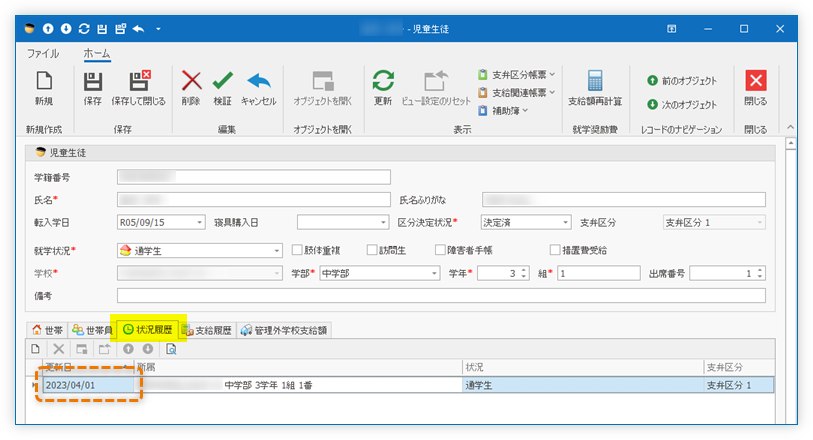This screenshot has height=440, width=813.
Task: Switch to 世帯員 tab
Action: 93,330
